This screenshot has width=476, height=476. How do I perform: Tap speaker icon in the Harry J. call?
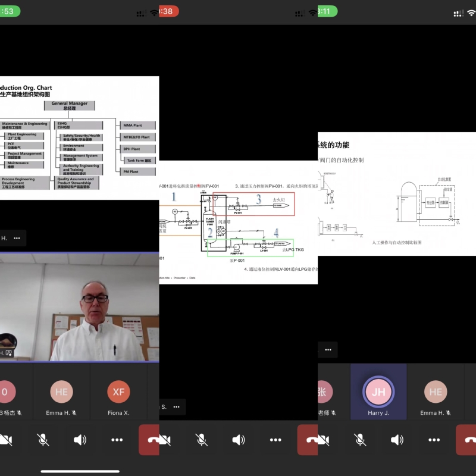397,440
